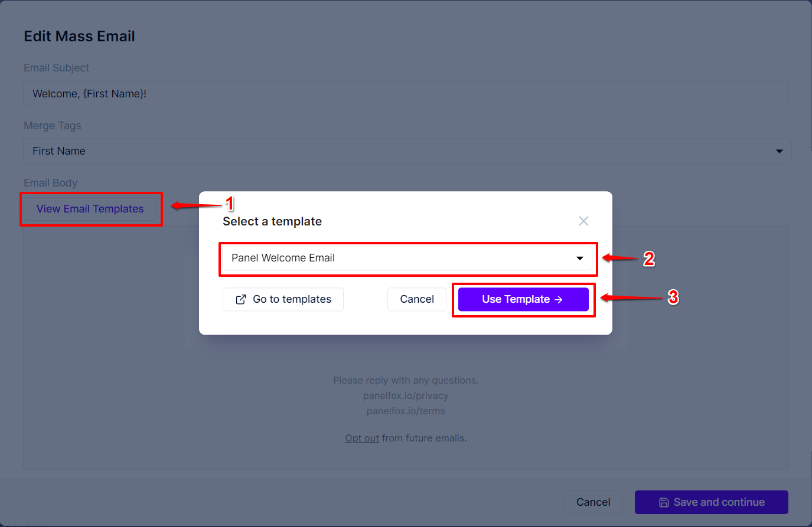812x527 pixels.
Task: Click the Select a template dialog title
Action: [x=272, y=221]
